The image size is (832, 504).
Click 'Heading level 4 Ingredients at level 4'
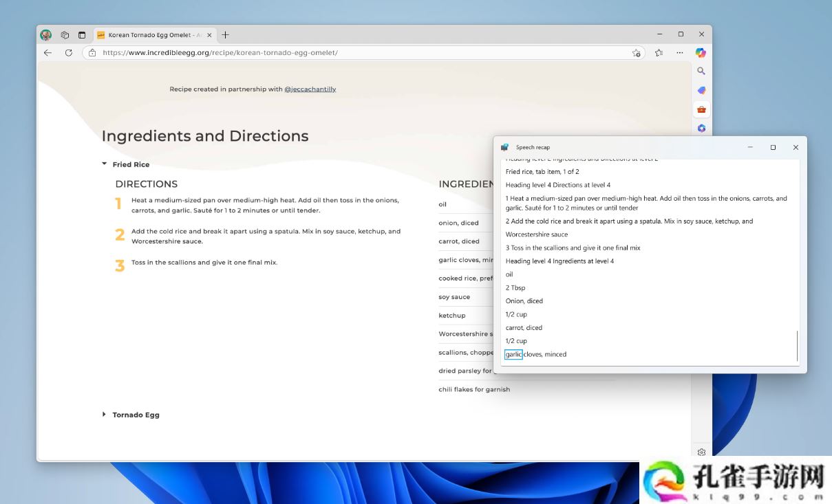click(x=560, y=261)
